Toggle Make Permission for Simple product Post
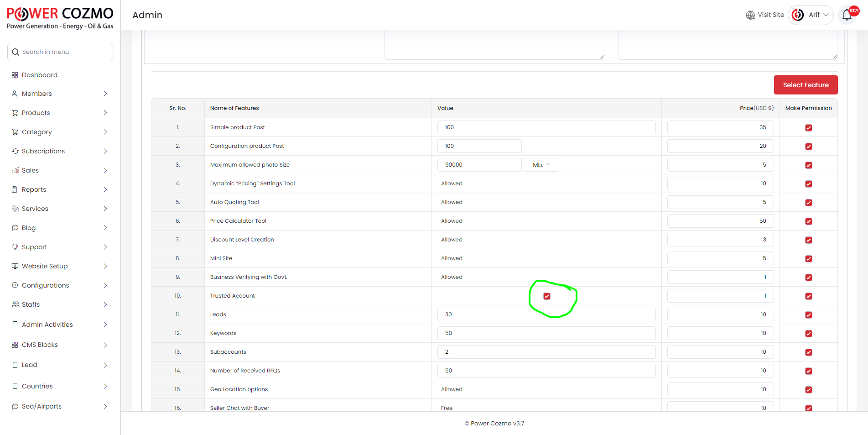The height and width of the screenshot is (435, 868). tap(809, 128)
